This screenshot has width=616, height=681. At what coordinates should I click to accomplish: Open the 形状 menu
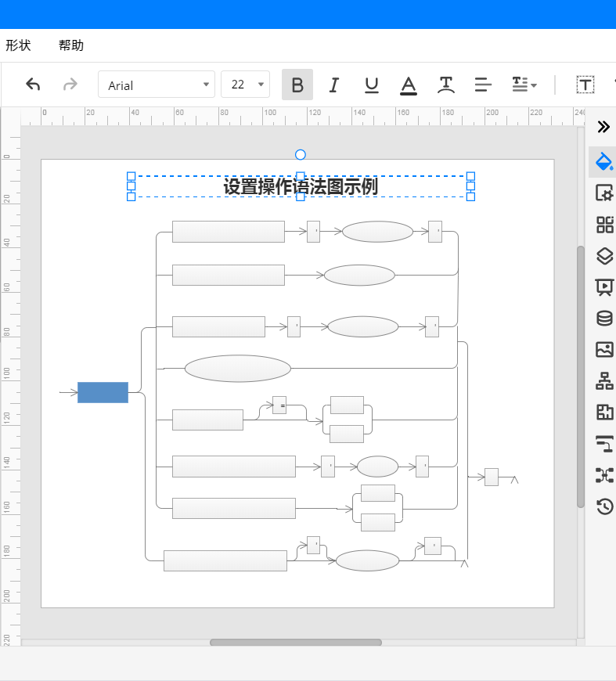point(18,45)
